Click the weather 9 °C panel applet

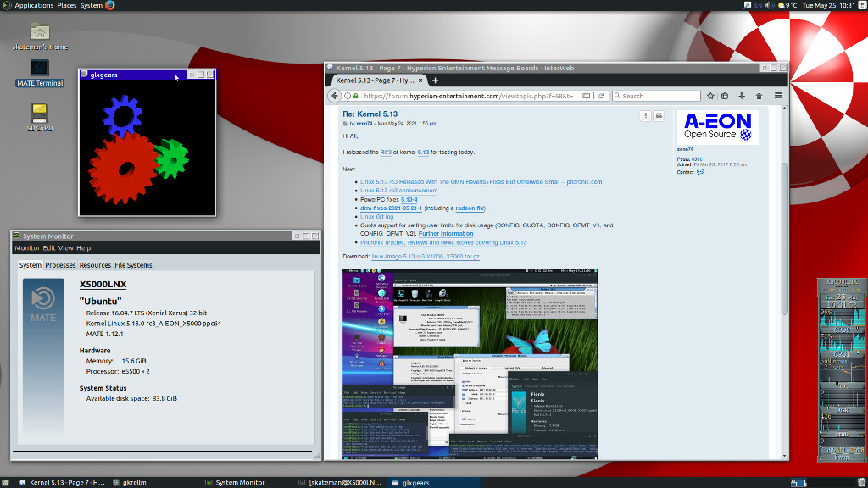coord(787,5)
